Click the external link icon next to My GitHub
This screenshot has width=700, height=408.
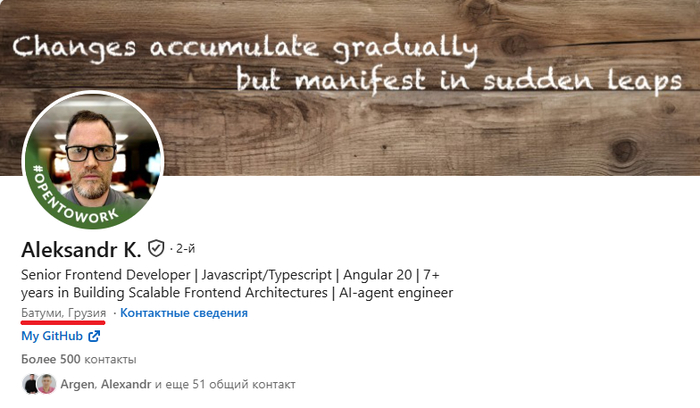pyautogui.click(x=94, y=336)
